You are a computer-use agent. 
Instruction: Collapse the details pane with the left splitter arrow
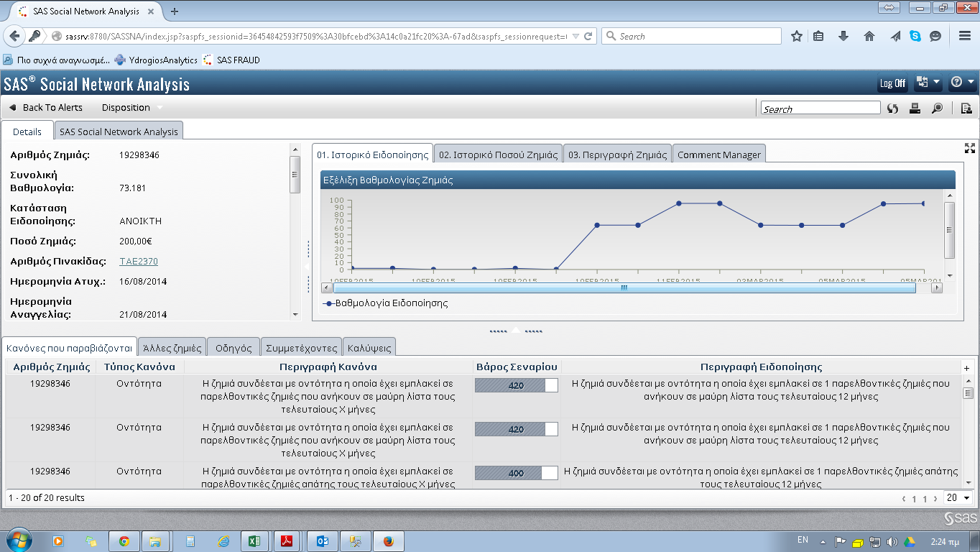[308, 267]
